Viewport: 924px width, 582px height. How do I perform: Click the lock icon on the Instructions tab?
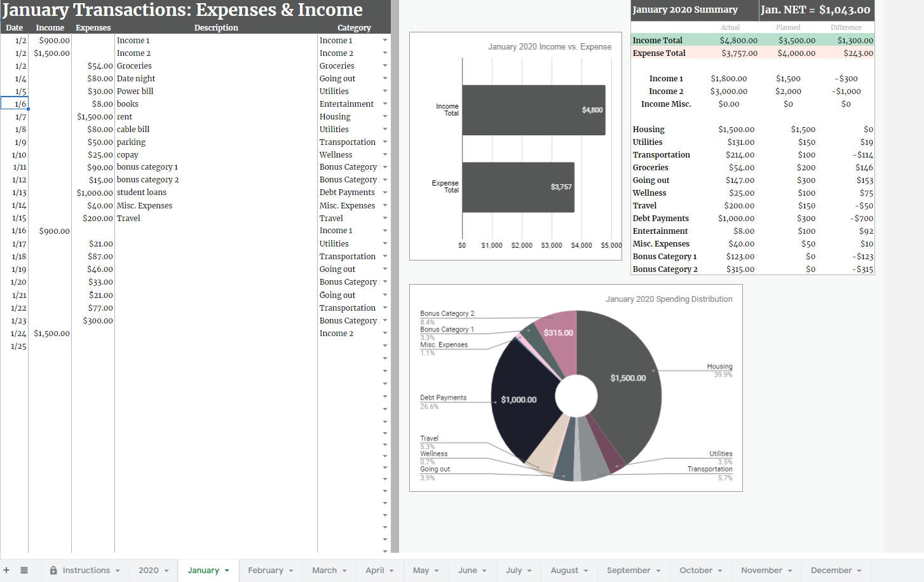pos(55,570)
